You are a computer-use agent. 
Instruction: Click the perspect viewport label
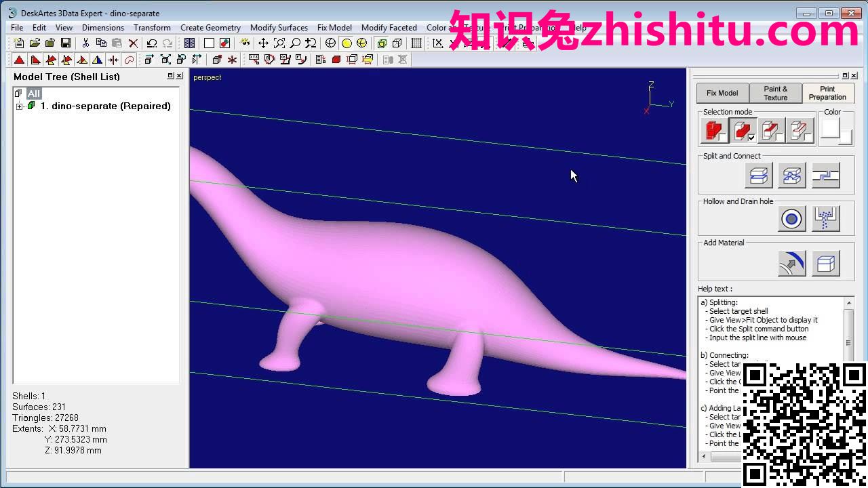(x=208, y=77)
